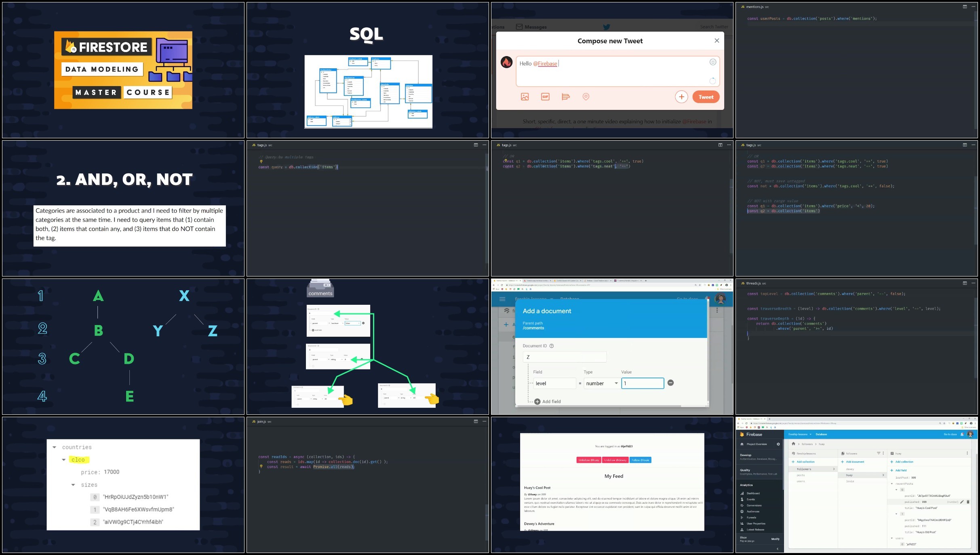Click delete trash on published 999 field
The image size is (980, 555).
click(x=968, y=502)
